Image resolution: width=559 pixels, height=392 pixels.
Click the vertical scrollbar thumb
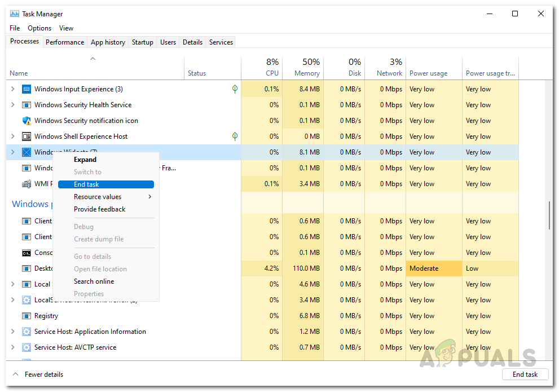(549, 215)
